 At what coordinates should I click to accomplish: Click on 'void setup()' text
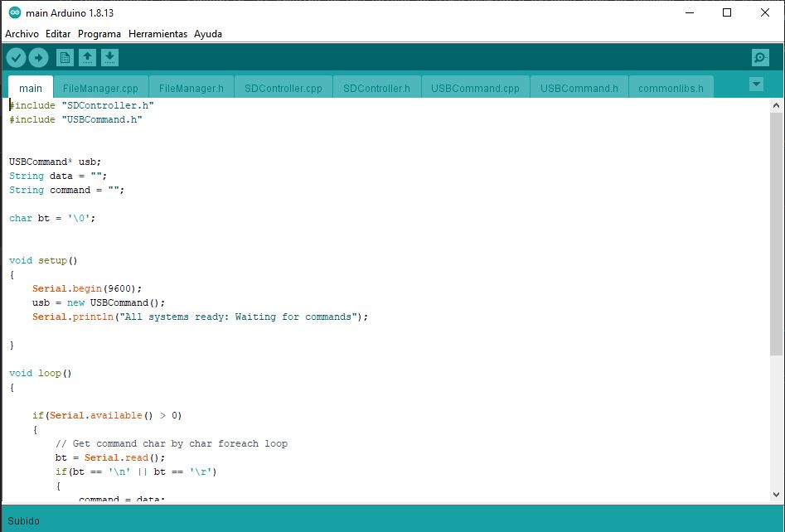click(44, 260)
